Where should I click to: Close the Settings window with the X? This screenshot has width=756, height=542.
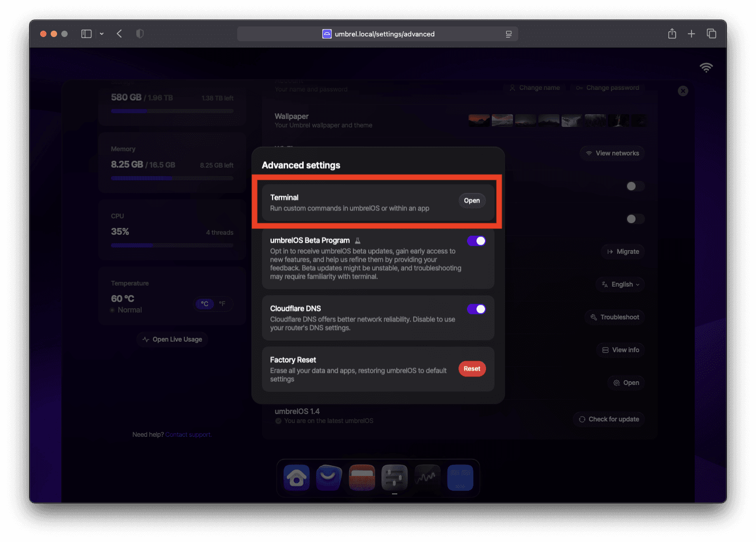pyautogui.click(x=683, y=91)
